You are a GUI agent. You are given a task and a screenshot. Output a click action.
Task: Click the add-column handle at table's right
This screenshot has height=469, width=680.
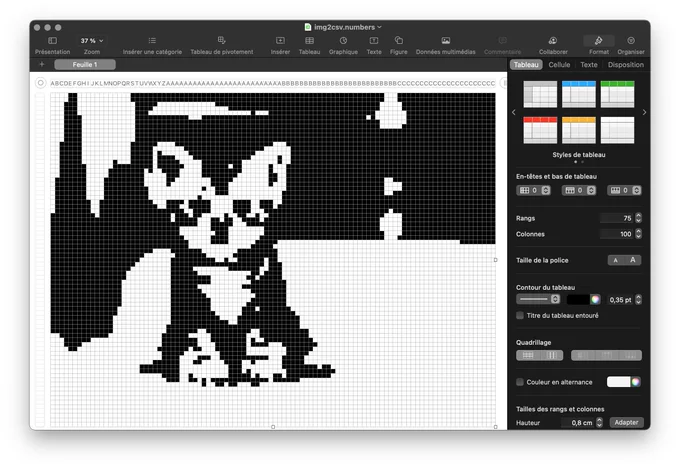pyautogui.click(x=503, y=83)
